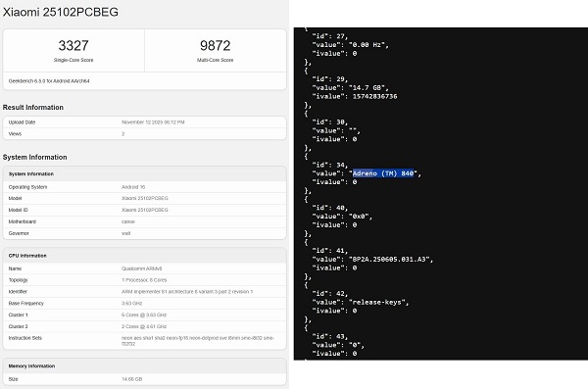
Task: Click the "id": 30 line in JSON
Action: point(330,122)
